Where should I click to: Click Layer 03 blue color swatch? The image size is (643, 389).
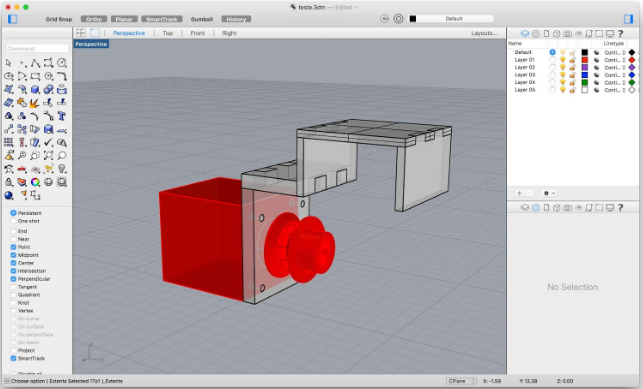tap(585, 75)
